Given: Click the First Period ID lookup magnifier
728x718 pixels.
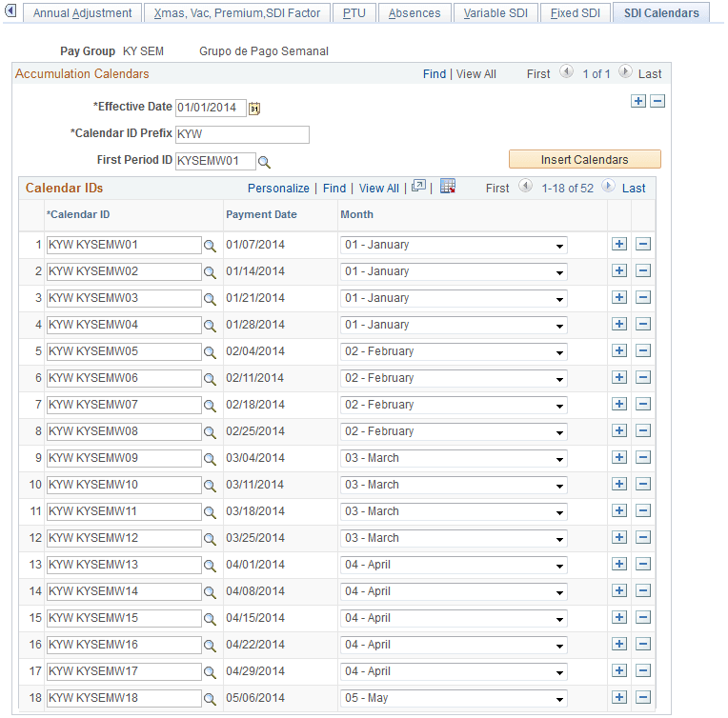Looking at the screenshot, I should 264,162.
